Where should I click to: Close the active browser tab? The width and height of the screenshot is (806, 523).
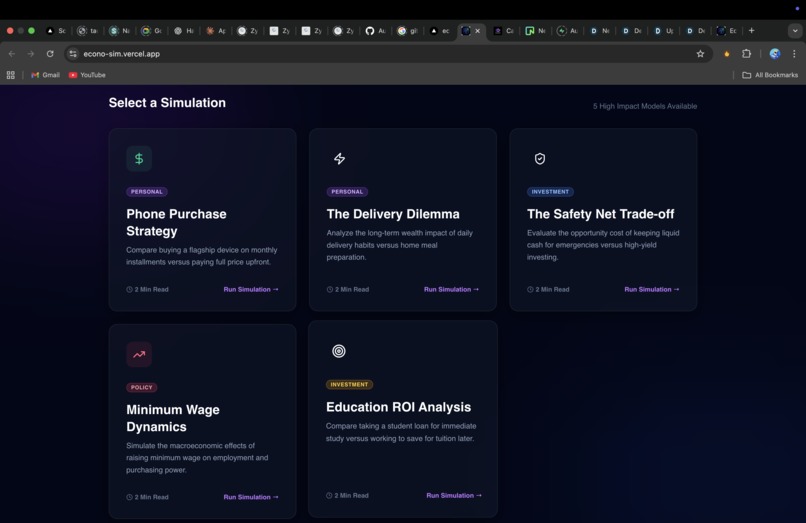[478, 31]
